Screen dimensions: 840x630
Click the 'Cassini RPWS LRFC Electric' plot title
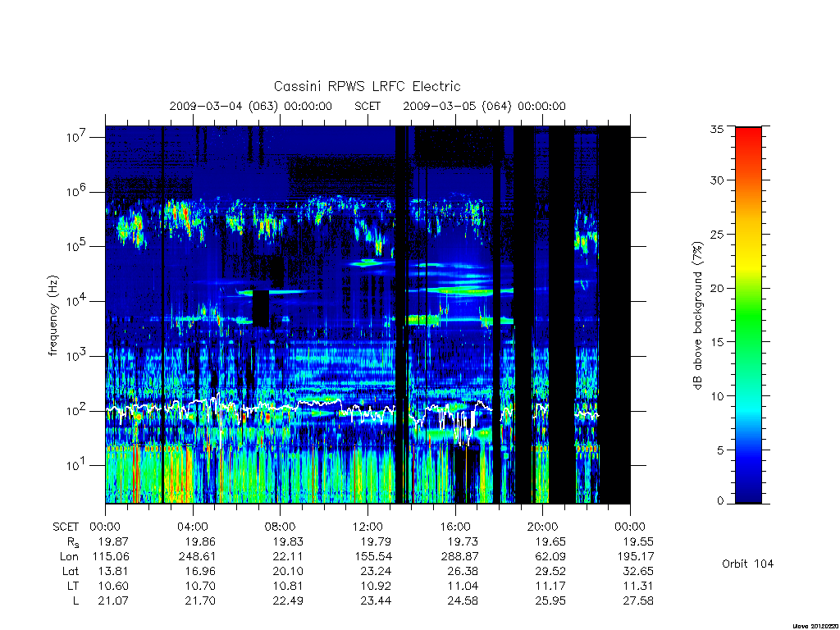[x=367, y=86]
